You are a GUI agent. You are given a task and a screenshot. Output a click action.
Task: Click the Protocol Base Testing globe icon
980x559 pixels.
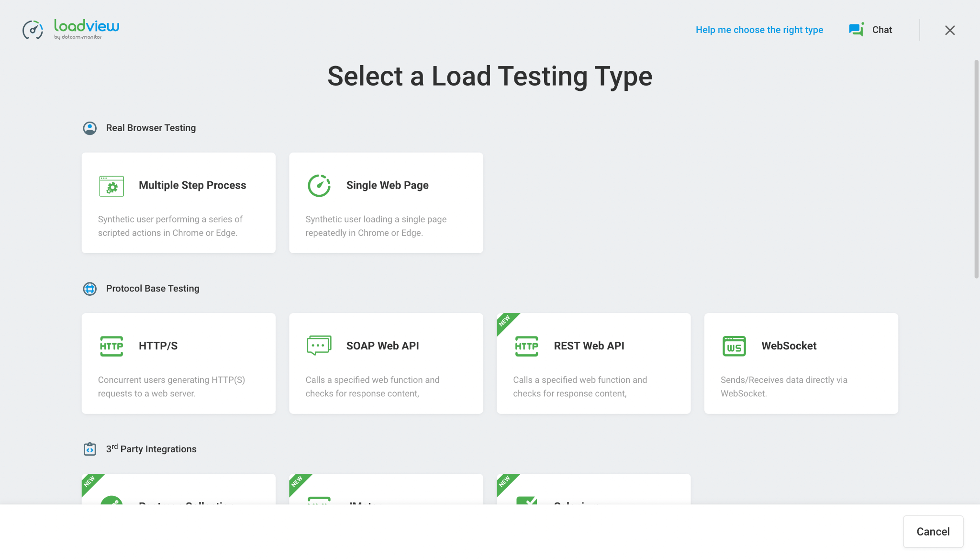[89, 288]
